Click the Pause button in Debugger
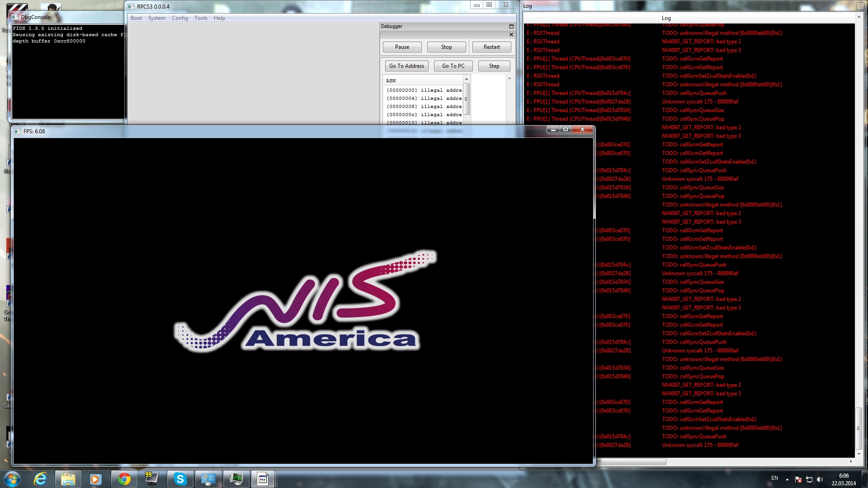The height and width of the screenshot is (488, 868). (x=402, y=47)
